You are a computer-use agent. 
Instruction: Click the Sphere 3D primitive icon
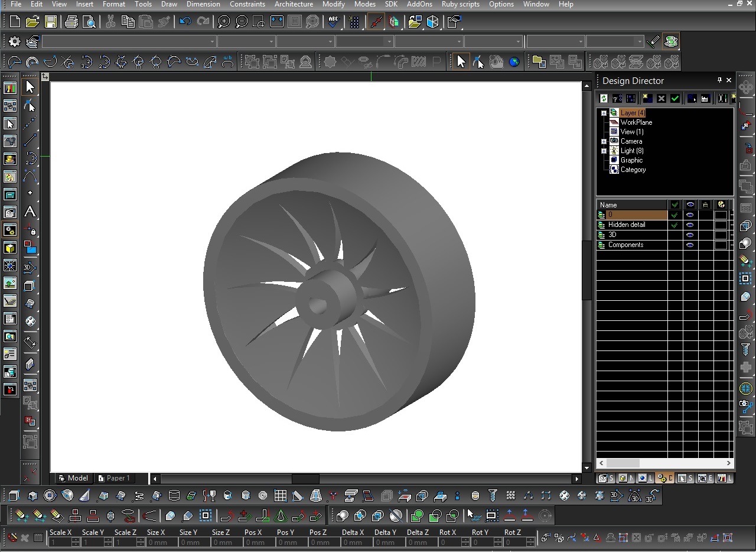click(x=50, y=496)
